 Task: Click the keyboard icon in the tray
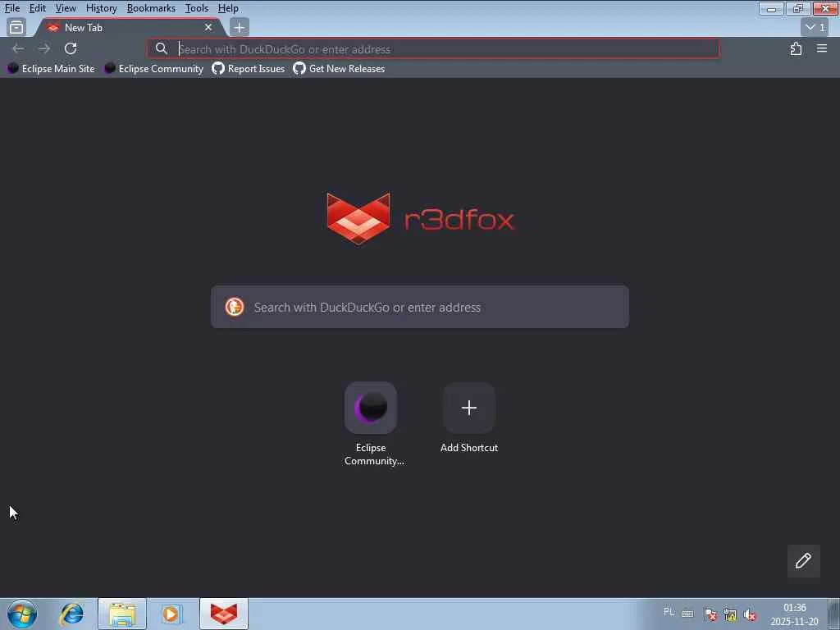687,614
